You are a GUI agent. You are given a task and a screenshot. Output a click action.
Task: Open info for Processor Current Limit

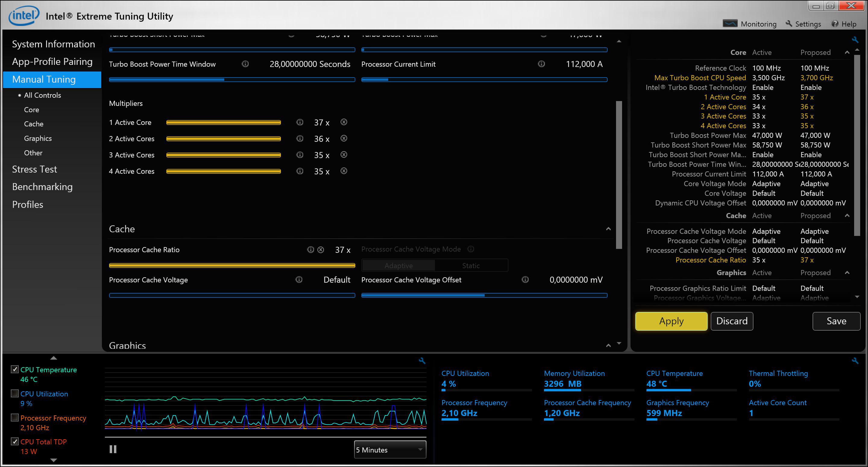click(541, 64)
